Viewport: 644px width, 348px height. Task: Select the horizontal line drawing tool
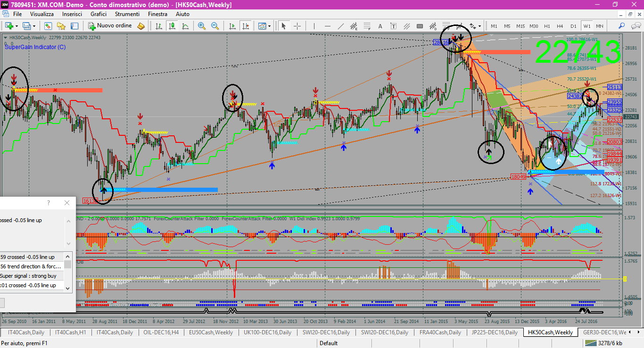[327, 25]
